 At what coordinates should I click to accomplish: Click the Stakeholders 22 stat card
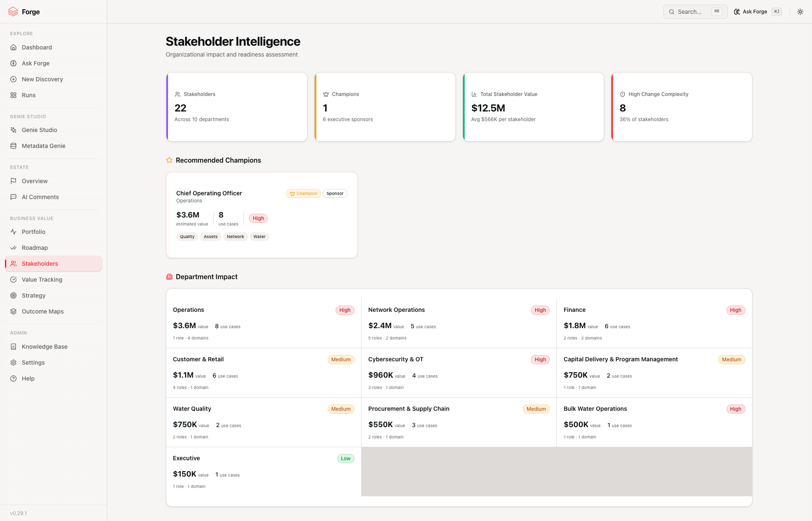coord(237,107)
